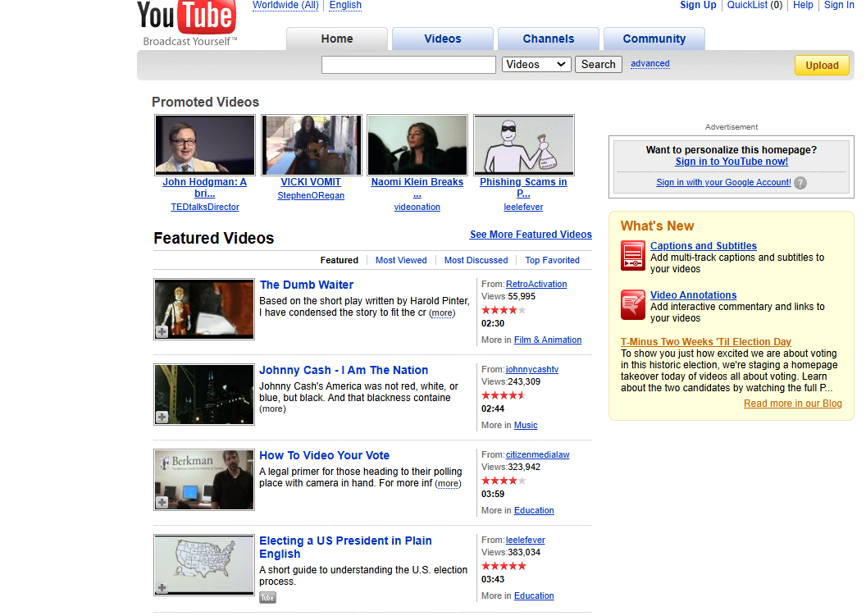
Task: Click videonation uploader link
Action: pyautogui.click(x=417, y=208)
